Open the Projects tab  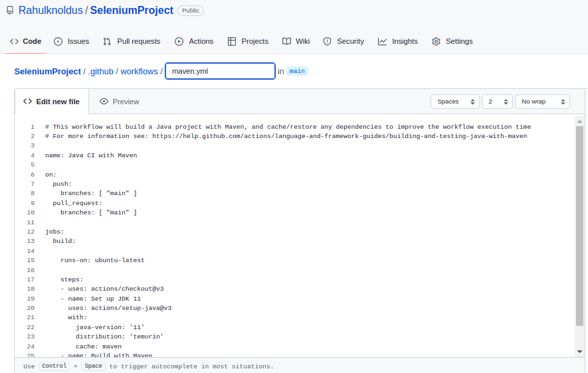248,41
